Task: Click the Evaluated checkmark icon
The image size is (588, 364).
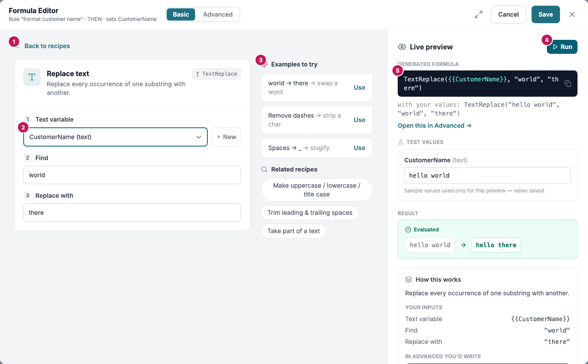Action: point(408,230)
